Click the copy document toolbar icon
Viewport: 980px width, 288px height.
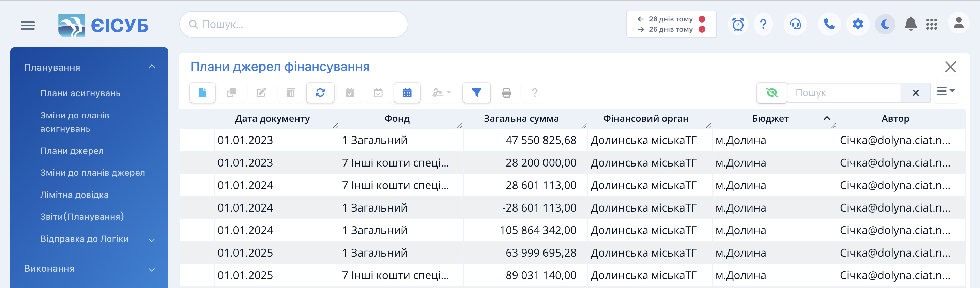pos(231,92)
